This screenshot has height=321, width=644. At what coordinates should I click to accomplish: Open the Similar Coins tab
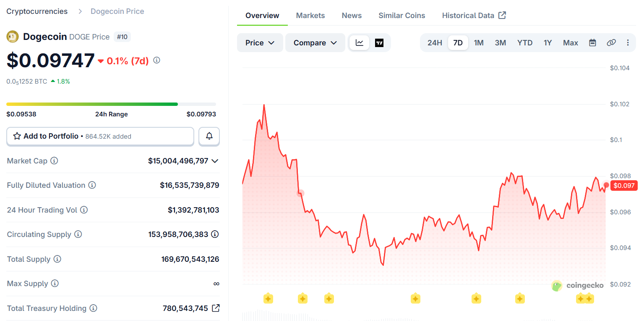[x=402, y=15]
